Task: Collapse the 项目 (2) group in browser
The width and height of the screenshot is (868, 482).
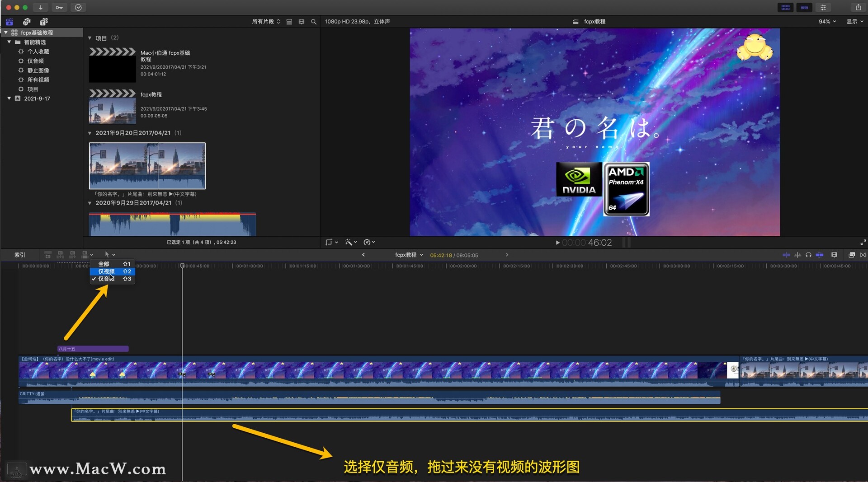Action: click(x=90, y=38)
